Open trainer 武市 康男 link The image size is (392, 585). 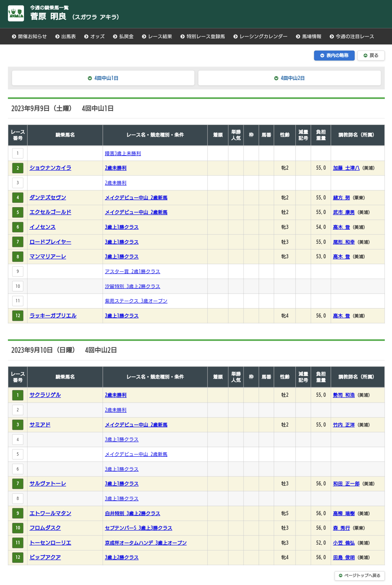pyautogui.click(x=344, y=212)
